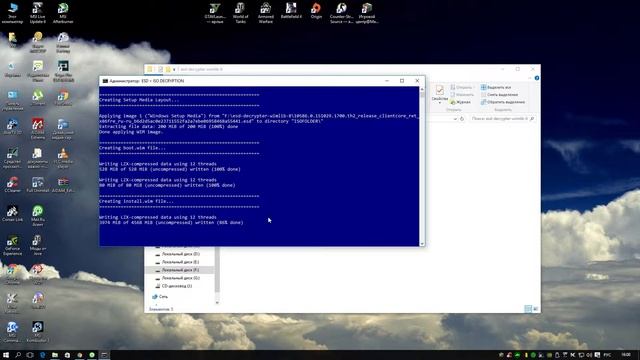Select Локальный диск (E:) in navigation tree

click(179, 262)
